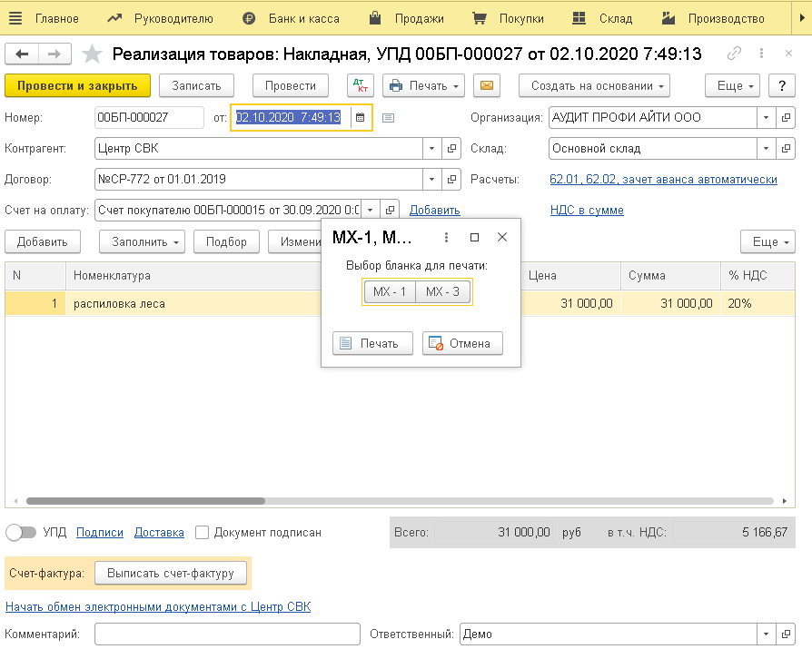Mark document as favorite with star
Screen dimensions: 812x649
pyautogui.click(x=92, y=54)
